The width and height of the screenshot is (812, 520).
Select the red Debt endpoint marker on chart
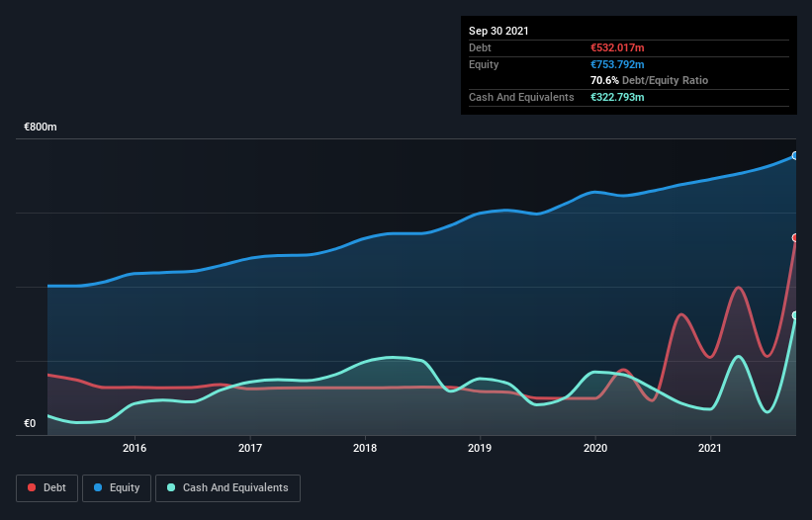(x=795, y=238)
